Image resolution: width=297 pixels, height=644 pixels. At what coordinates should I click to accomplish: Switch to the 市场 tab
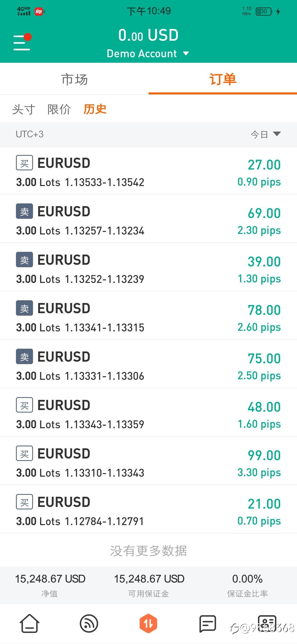[74, 79]
